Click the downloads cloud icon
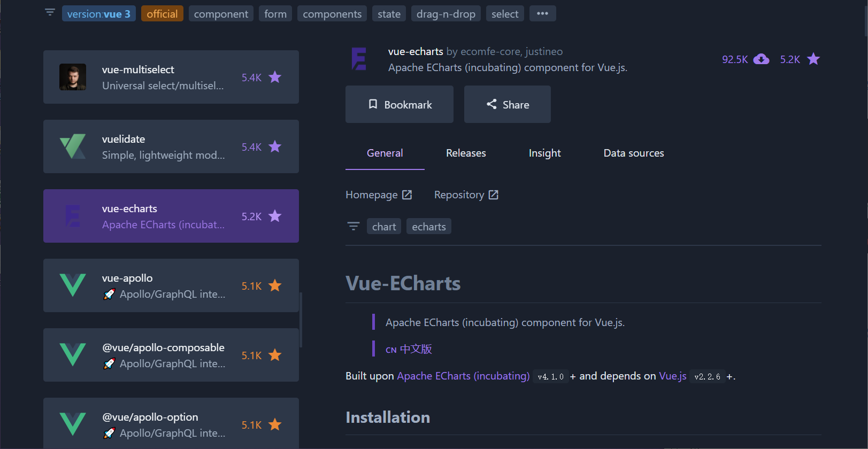 [761, 59]
